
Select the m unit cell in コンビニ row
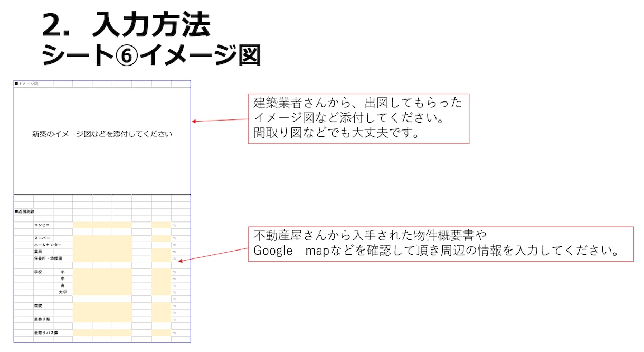(181, 225)
